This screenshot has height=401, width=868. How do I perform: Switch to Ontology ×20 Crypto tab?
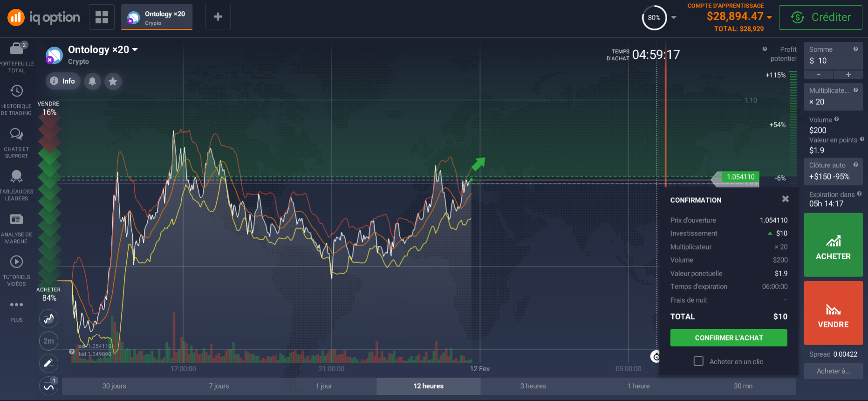(157, 17)
